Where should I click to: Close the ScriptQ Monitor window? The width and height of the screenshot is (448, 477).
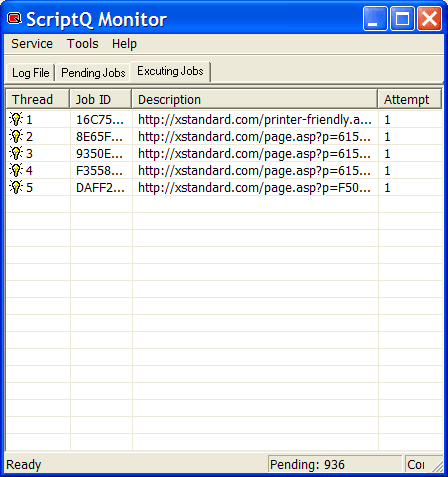pyautogui.click(x=429, y=18)
